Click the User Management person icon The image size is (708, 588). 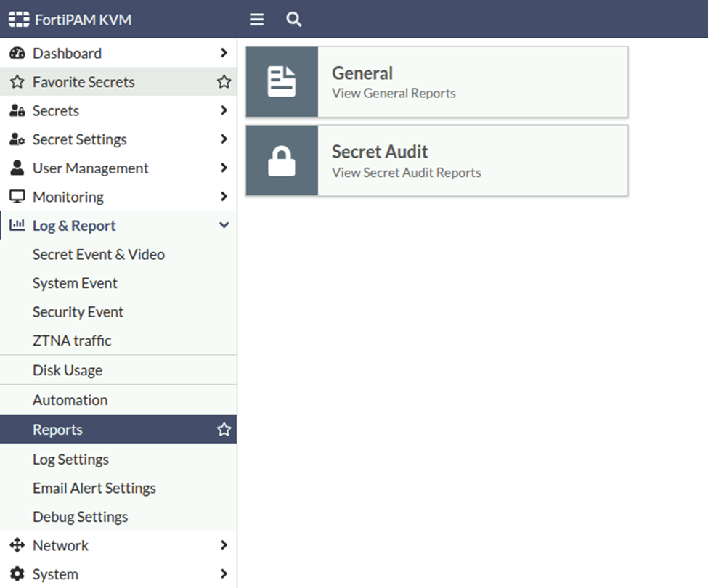pos(17,168)
